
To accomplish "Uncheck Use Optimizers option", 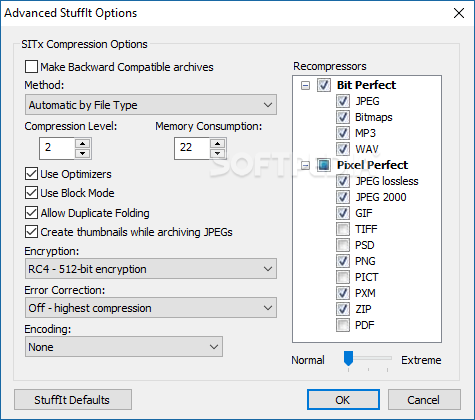I will click(x=31, y=174).
